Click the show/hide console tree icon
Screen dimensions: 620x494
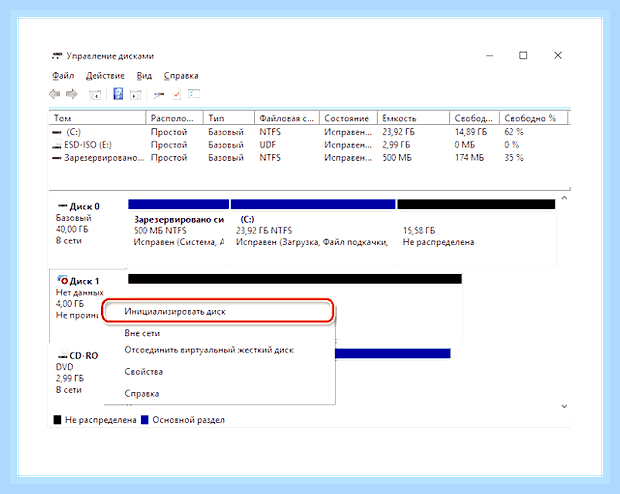point(95,95)
